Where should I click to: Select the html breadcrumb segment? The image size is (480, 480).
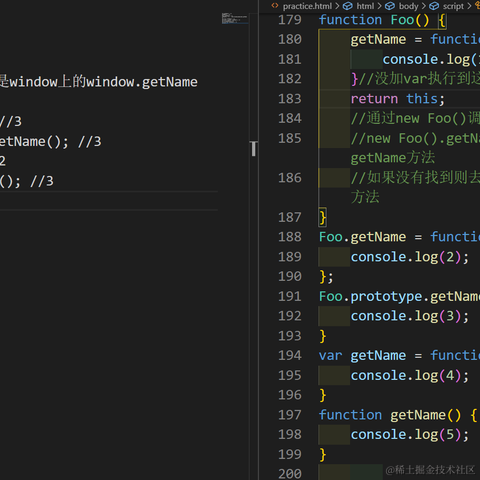click(365, 6)
